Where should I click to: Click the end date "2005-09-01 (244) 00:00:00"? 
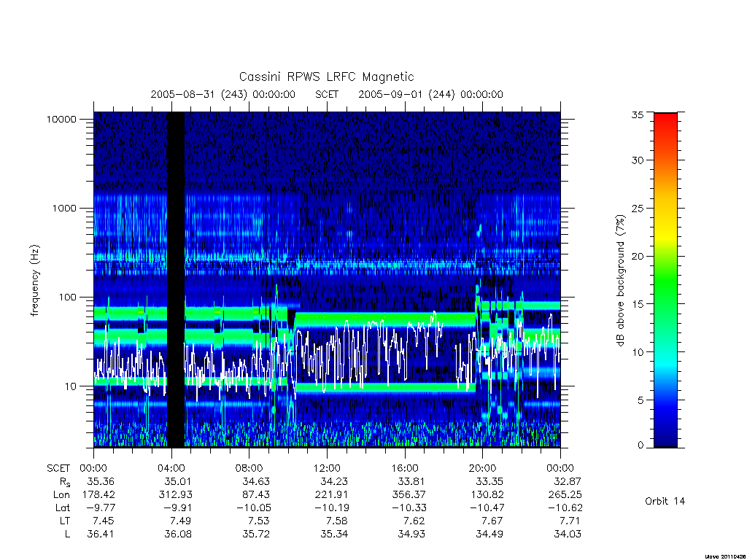tap(430, 94)
